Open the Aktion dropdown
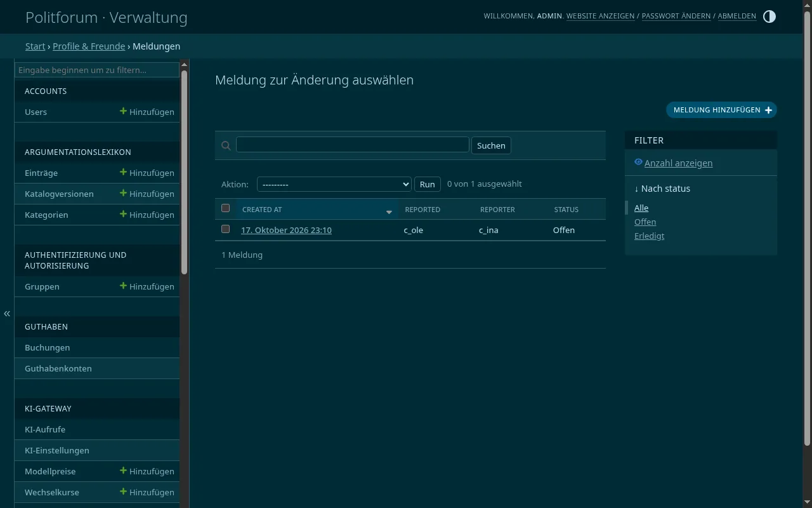Viewport: 812px width, 508px height. pyautogui.click(x=334, y=184)
